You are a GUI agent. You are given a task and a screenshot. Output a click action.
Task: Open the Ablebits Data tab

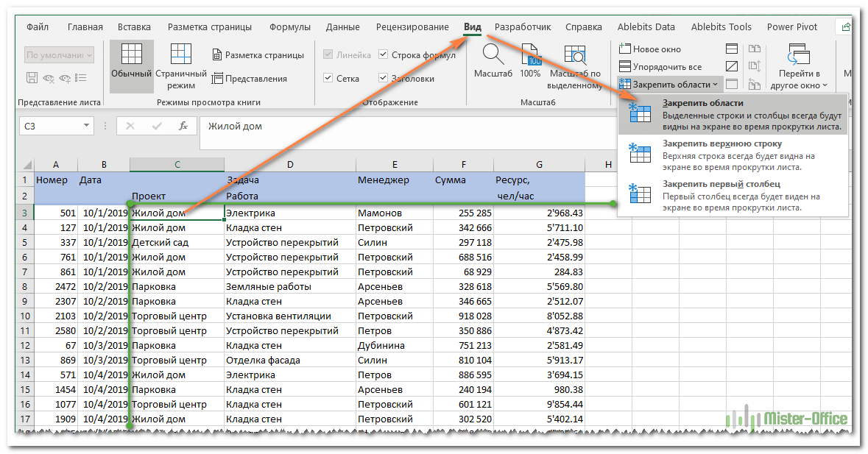click(646, 26)
